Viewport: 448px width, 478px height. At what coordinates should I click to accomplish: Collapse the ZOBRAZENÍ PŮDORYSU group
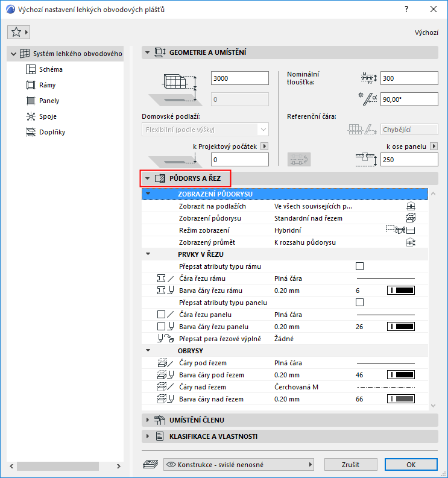[x=148, y=193]
